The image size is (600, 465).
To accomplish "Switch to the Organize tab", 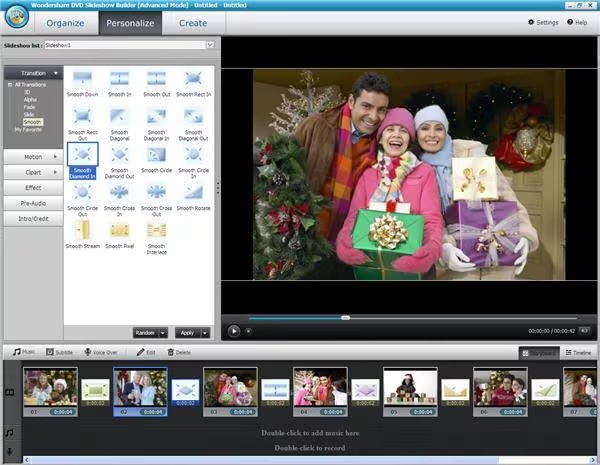I will 65,23.
